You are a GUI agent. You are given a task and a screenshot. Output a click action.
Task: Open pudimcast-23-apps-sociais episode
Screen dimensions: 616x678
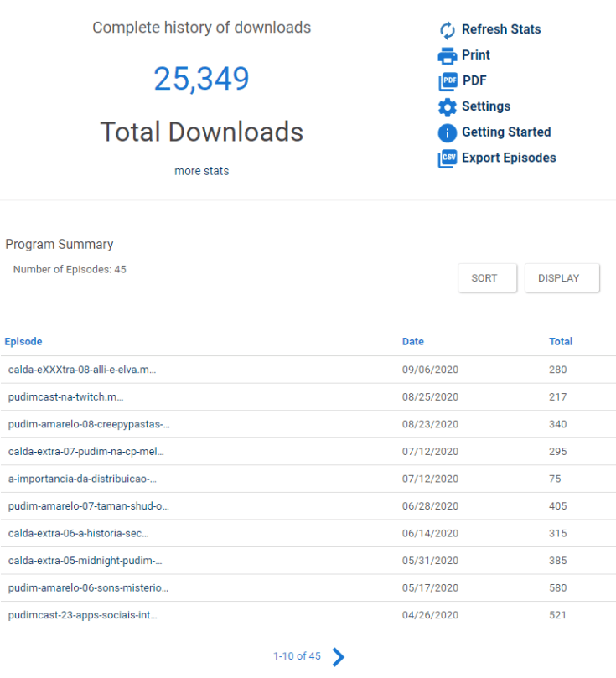coord(82,615)
